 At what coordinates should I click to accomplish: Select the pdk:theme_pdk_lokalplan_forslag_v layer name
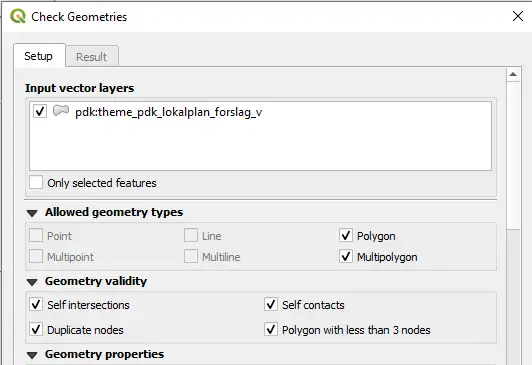(169, 112)
